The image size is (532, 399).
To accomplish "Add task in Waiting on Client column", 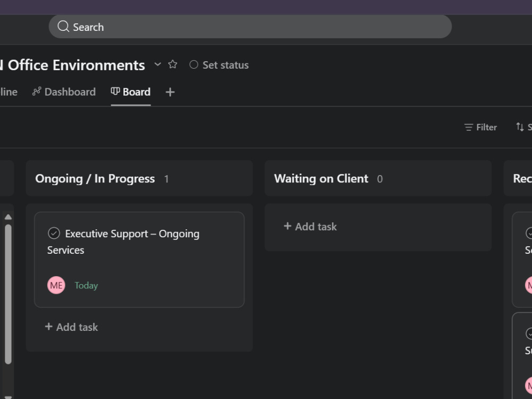I will click(x=310, y=226).
